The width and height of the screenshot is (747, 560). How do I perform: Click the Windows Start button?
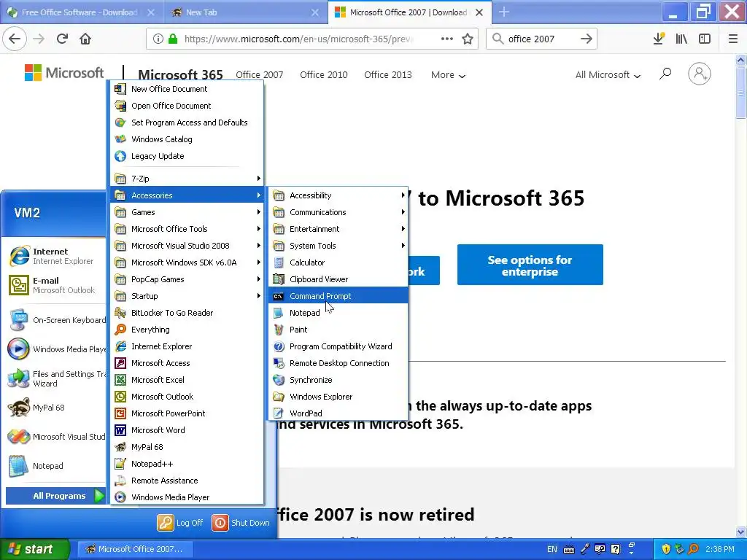click(x=35, y=549)
